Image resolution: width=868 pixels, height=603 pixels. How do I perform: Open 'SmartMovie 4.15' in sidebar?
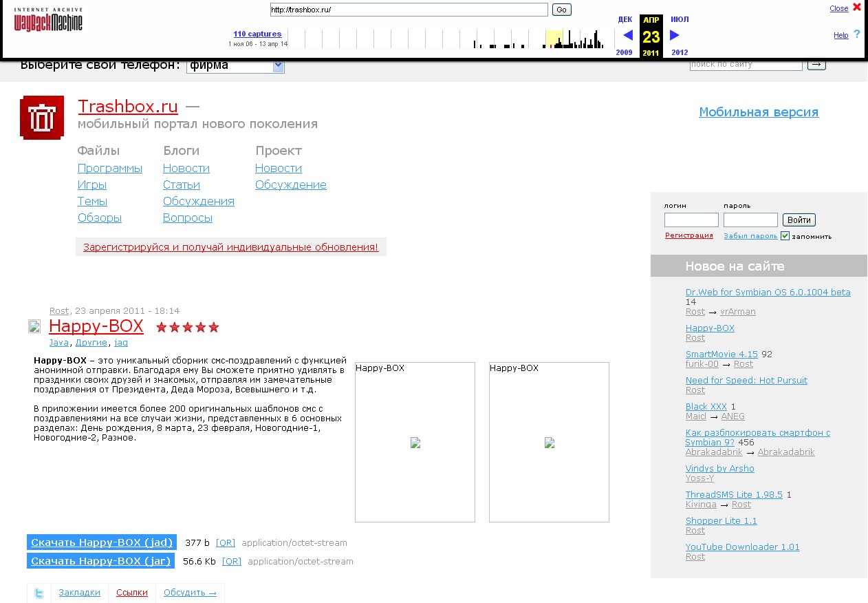[721, 355]
